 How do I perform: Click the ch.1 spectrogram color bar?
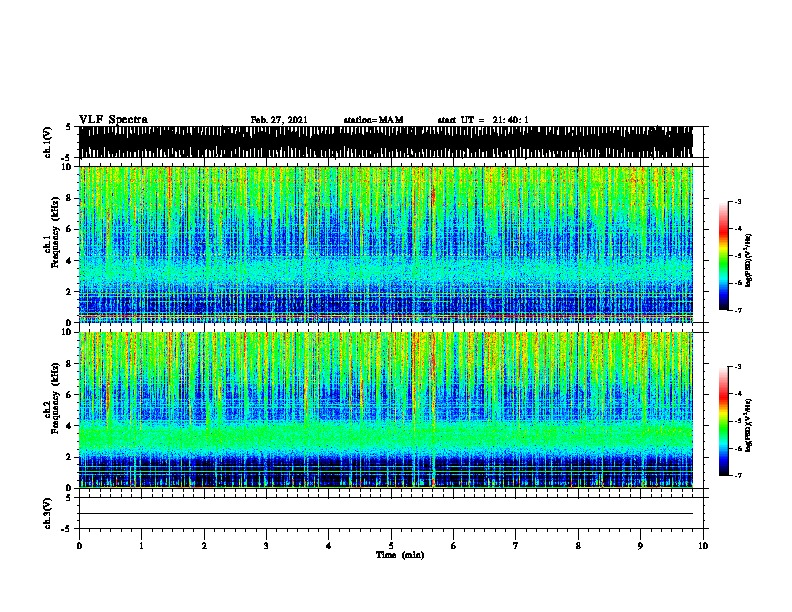pos(723,256)
